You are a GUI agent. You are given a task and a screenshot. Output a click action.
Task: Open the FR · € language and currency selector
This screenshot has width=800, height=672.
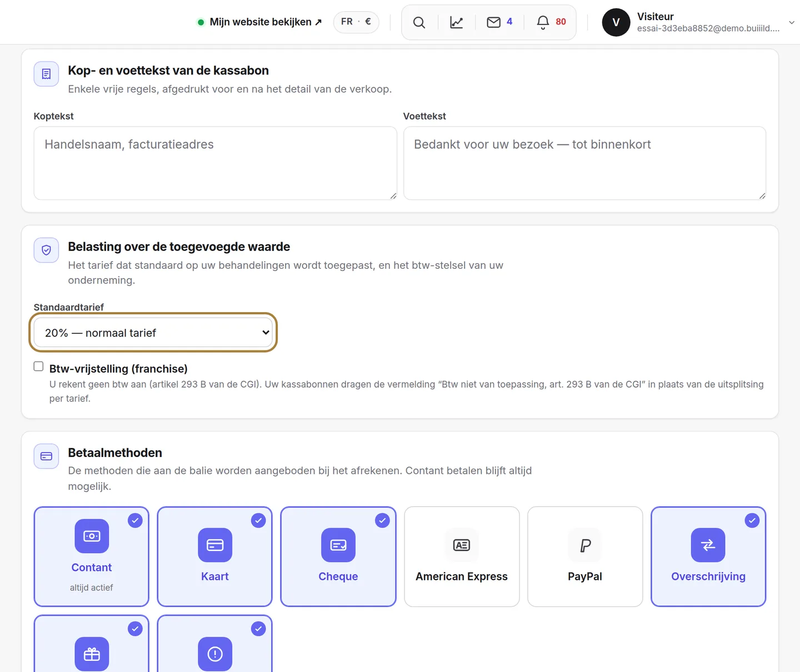(x=356, y=22)
